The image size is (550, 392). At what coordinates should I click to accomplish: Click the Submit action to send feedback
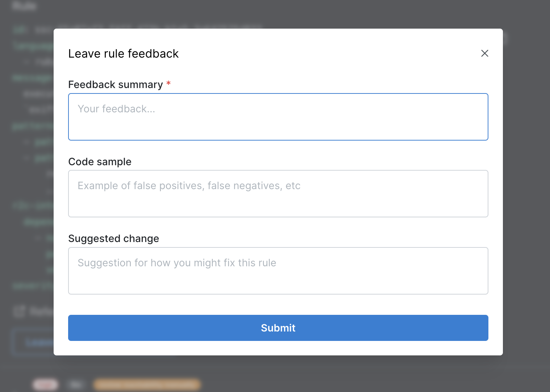[278, 328]
